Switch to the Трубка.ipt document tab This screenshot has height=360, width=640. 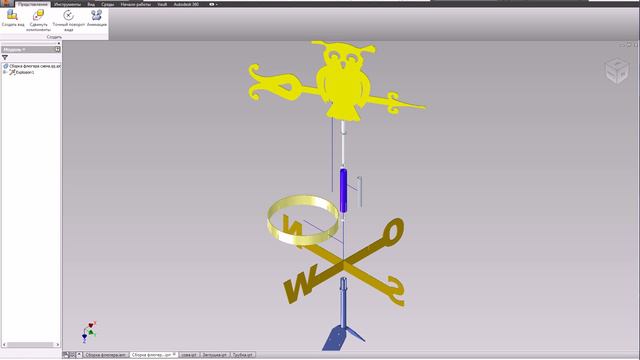(x=243, y=355)
